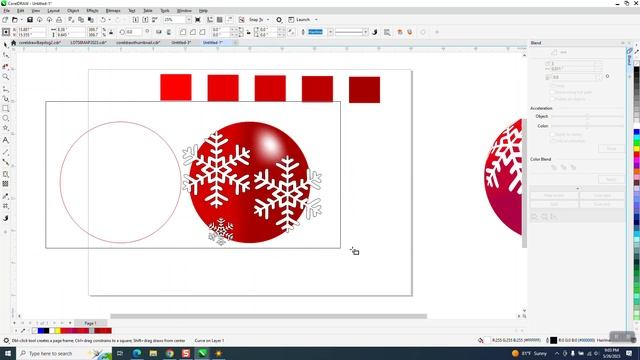
Task: Open the Outline width dropdown arrow
Action: (330, 32)
